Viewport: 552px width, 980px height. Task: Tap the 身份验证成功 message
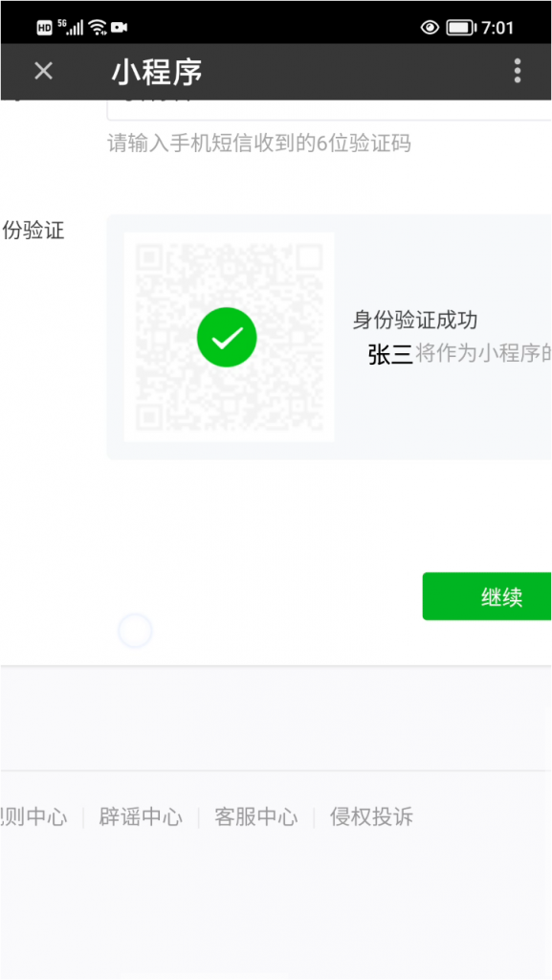(x=415, y=320)
